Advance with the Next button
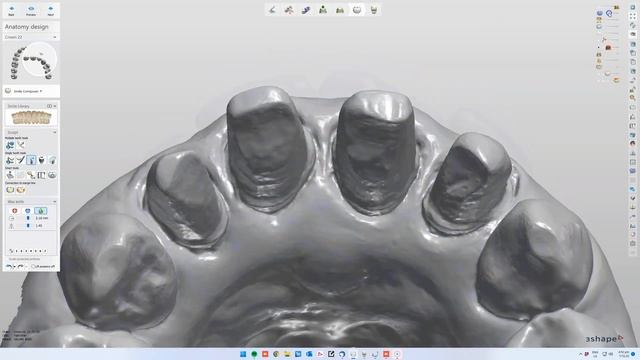This screenshot has height=360, width=640. [x=51, y=11]
